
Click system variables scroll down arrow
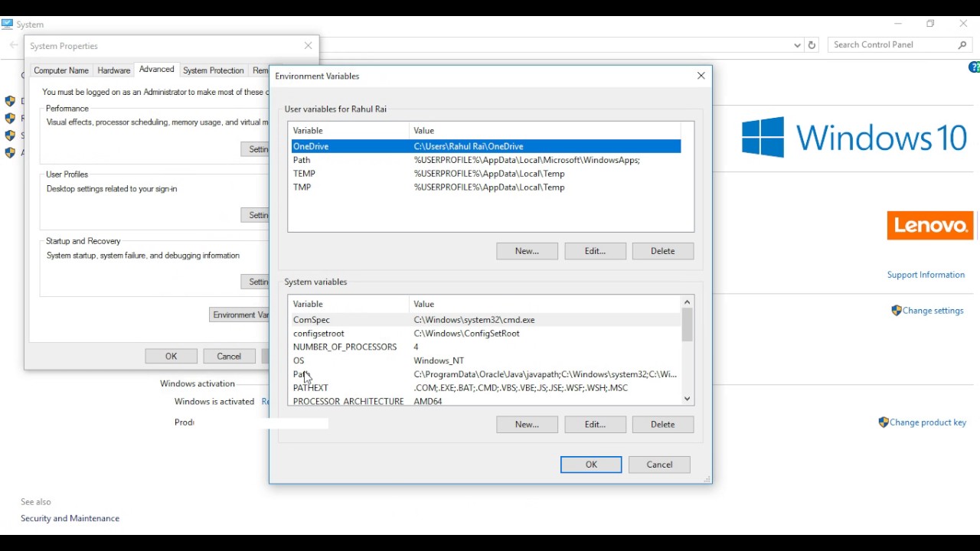coord(687,398)
